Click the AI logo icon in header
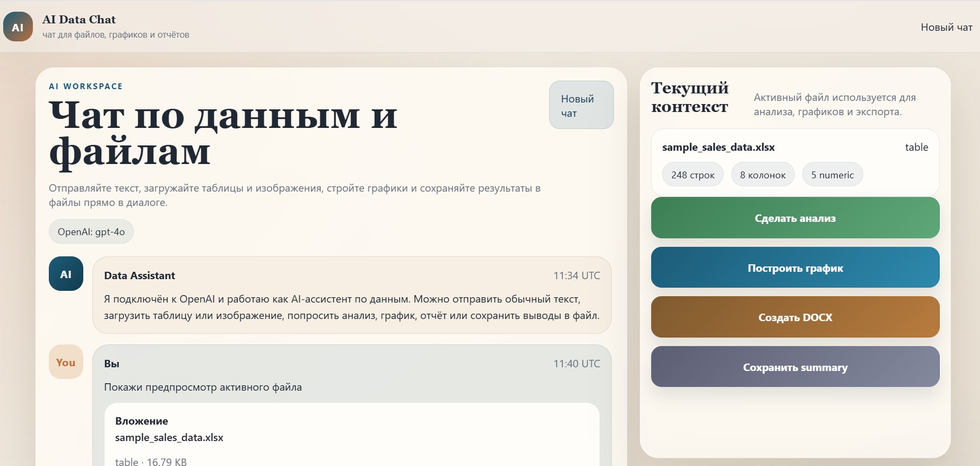980x466 pixels. tap(18, 27)
